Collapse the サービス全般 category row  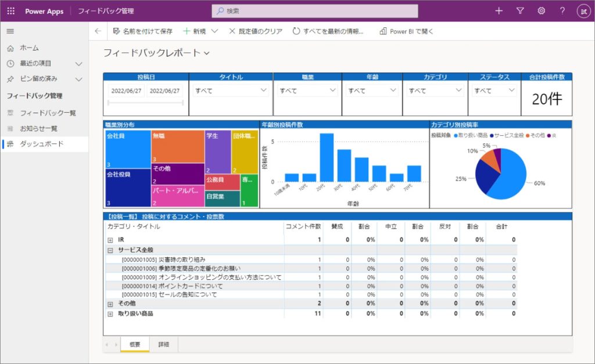point(110,250)
